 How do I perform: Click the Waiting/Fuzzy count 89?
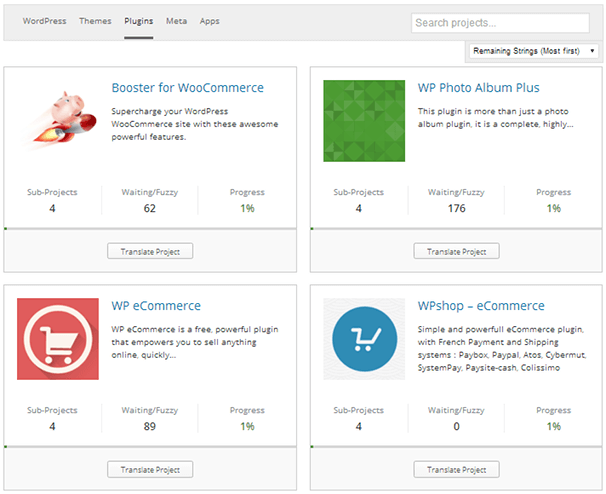pyautogui.click(x=150, y=426)
